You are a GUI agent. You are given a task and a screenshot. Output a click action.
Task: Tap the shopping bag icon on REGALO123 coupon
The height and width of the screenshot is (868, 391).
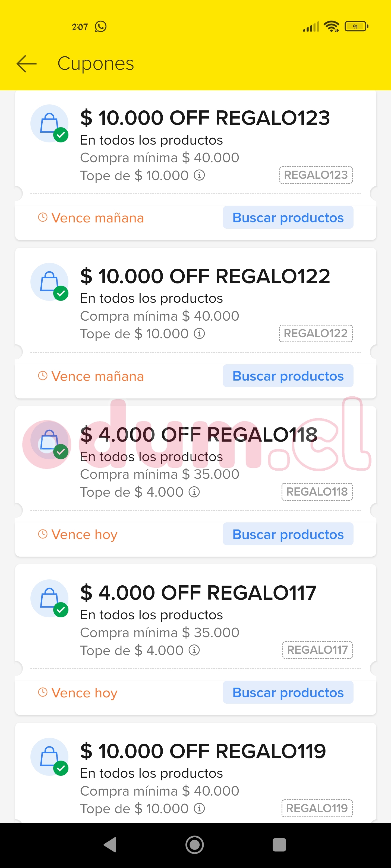pyautogui.click(x=49, y=123)
